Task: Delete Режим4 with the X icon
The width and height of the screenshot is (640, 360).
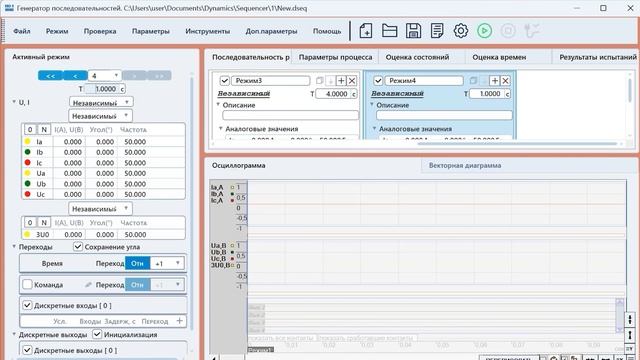Action: [x=505, y=81]
